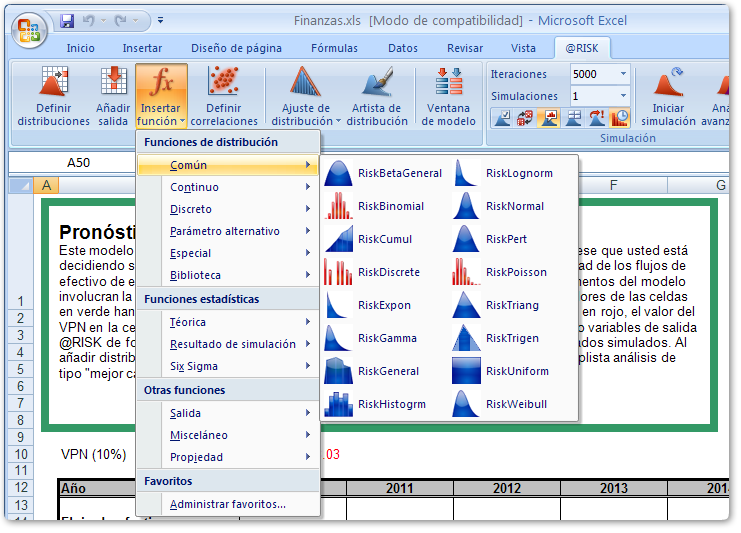Choose RiskDiscrete function
Image resolution: width=741 pixels, height=533 pixels.
point(384,272)
